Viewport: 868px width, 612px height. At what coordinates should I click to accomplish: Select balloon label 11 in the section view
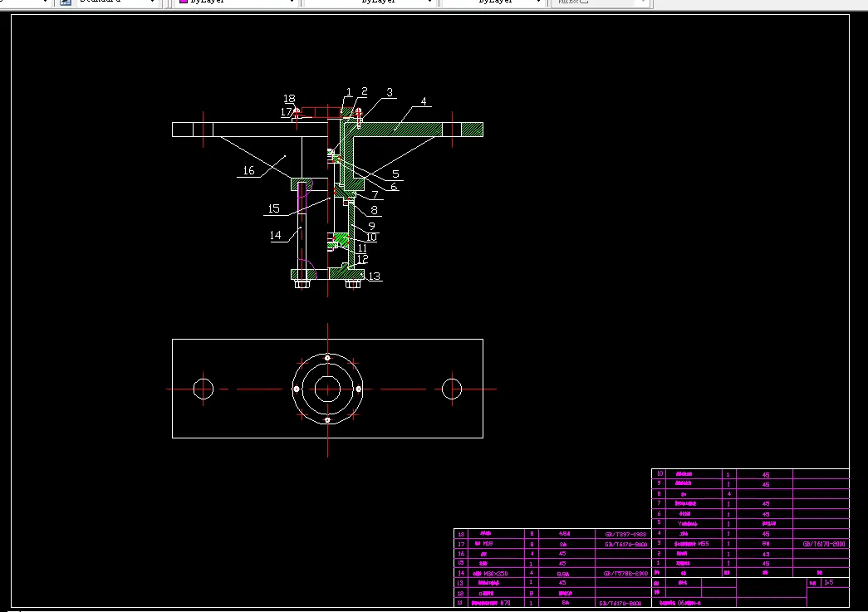point(362,248)
